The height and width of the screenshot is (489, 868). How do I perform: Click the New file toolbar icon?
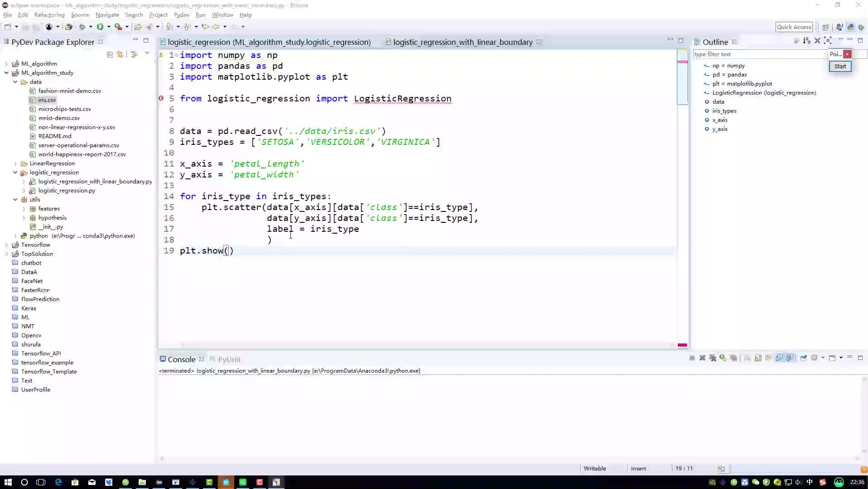[x=8, y=27]
